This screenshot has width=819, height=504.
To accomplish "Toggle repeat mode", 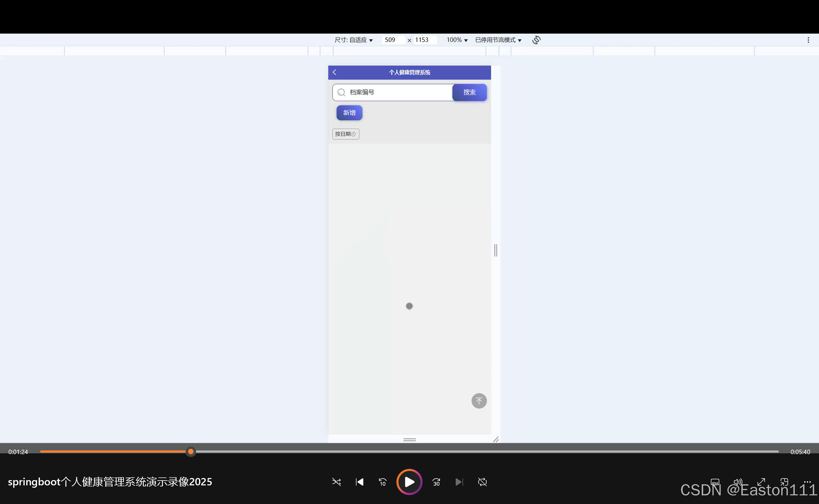I will (482, 482).
